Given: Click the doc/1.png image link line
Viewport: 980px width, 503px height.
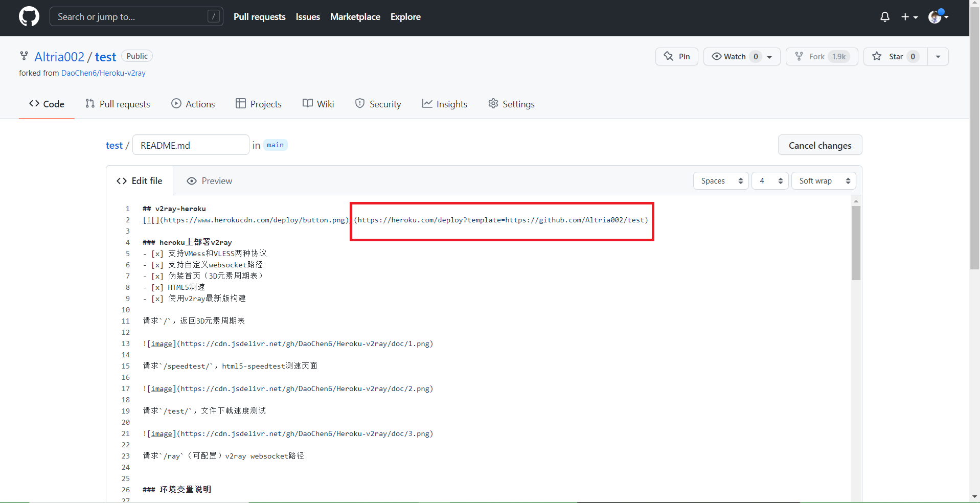Looking at the screenshot, I should coord(288,344).
